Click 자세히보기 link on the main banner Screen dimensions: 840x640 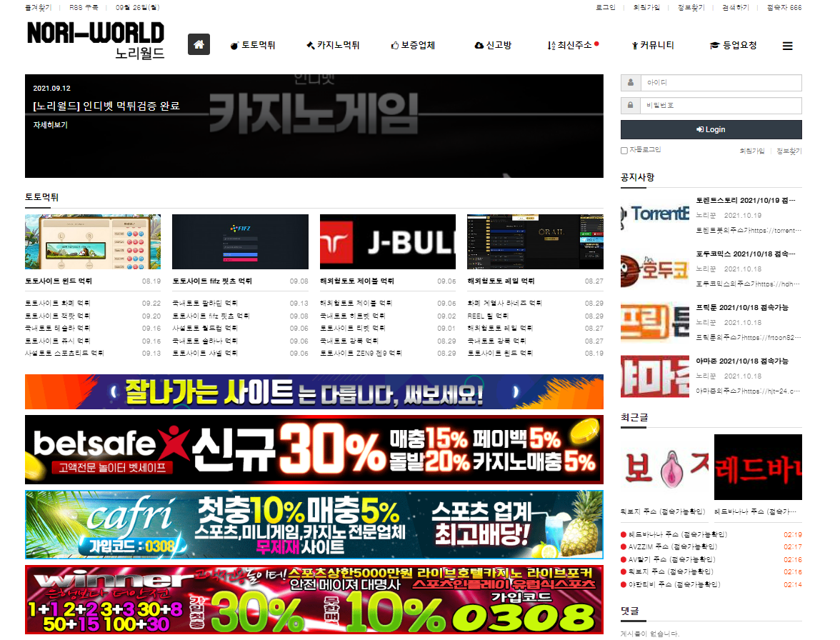[x=50, y=125]
